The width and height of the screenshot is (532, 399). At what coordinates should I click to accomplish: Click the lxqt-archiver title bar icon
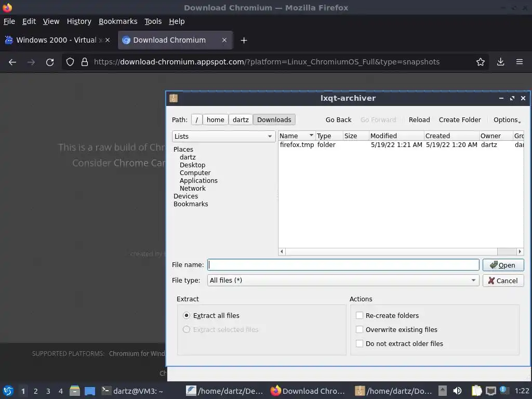click(x=174, y=98)
